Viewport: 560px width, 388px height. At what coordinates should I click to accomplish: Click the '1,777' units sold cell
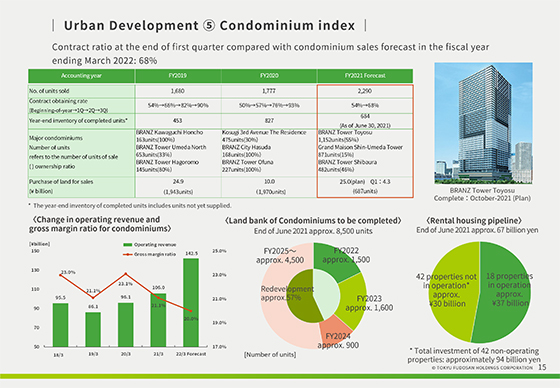[269, 91]
